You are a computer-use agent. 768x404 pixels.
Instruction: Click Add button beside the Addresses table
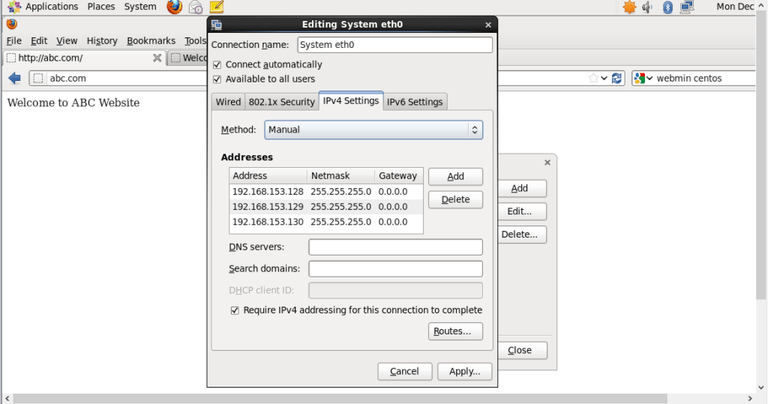[456, 177]
